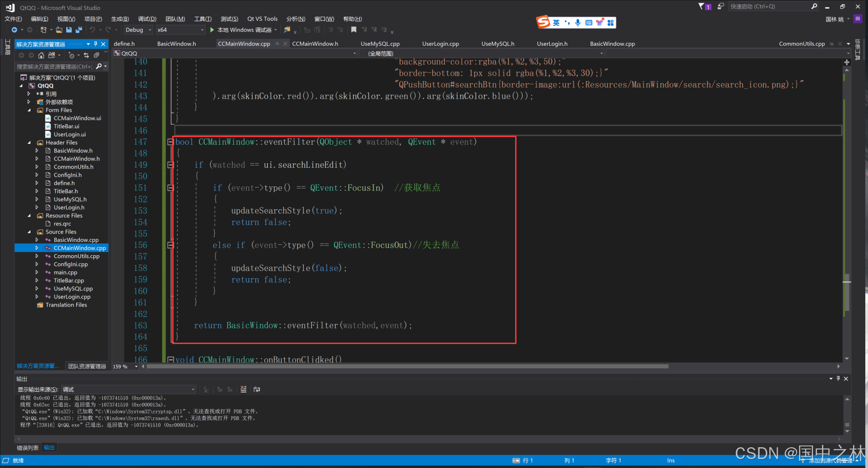
Task: Click the Find in Files toolbar icon
Action: [x=287, y=30]
